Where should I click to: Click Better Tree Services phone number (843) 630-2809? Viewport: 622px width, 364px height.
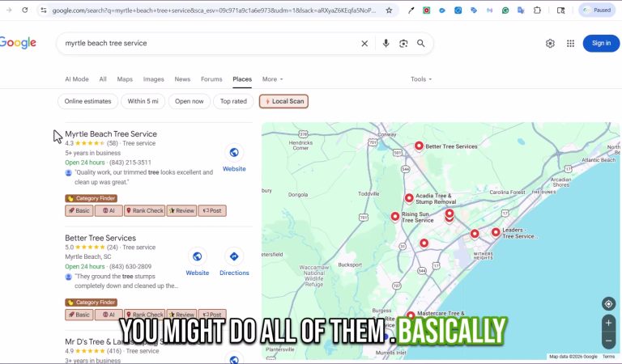pos(130,267)
